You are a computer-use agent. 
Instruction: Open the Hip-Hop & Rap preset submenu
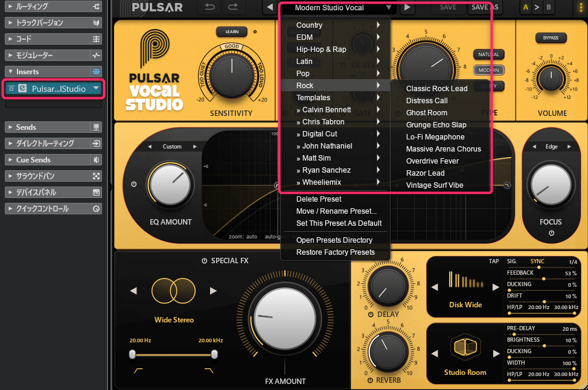point(335,49)
